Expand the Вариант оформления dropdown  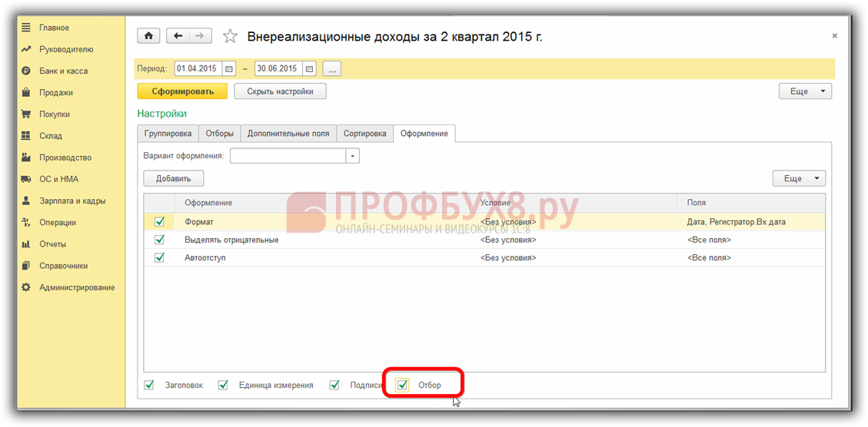pyautogui.click(x=353, y=156)
